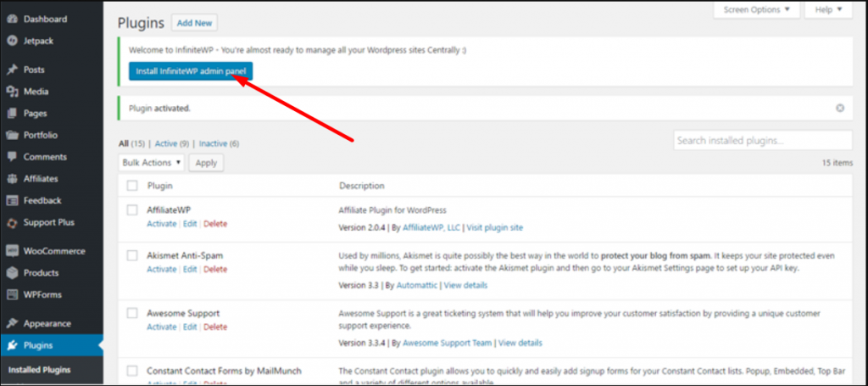Image resolution: width=868 pixels, height=386 pixels.
Task: Click the '15 items' count text
Action: (x=837, y=164)
